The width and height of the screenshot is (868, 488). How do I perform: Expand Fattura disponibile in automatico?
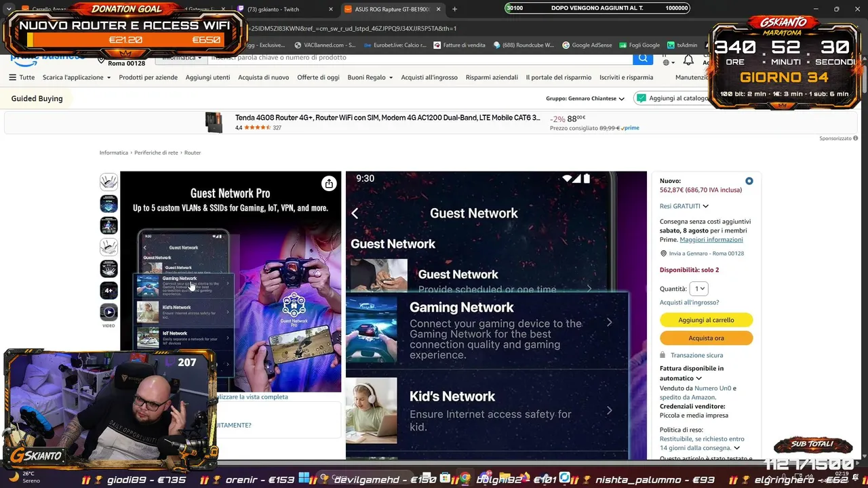tap(692, 373)
